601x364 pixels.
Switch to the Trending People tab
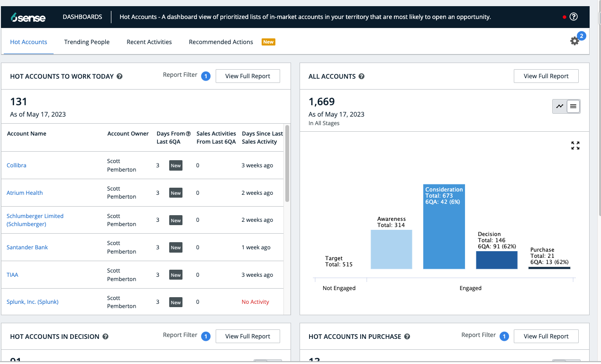pyautogui.click(x=87, y=42)
